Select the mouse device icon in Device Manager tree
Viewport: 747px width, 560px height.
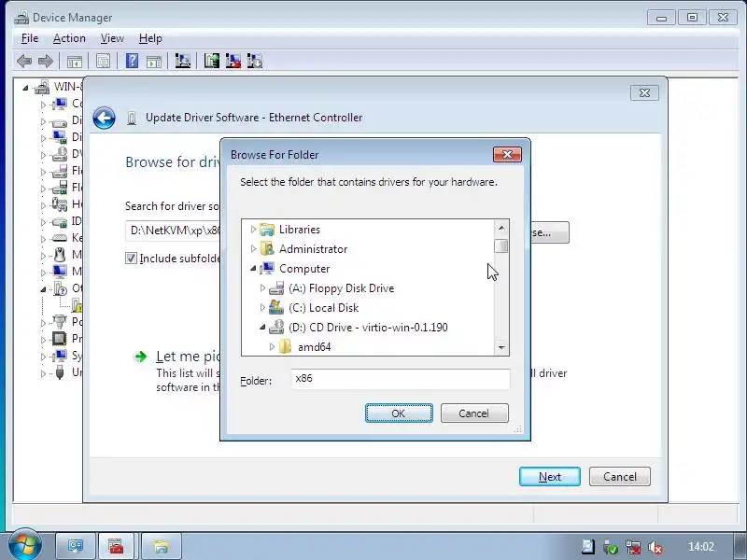[60, 255]
